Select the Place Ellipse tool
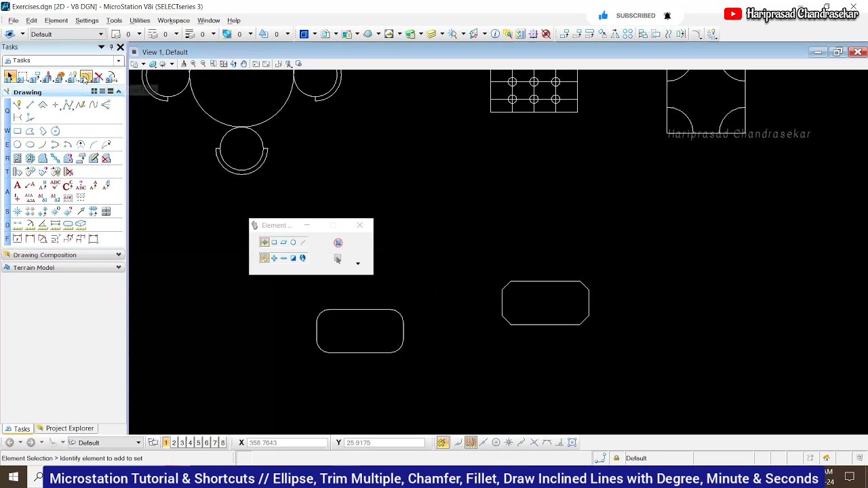The width and height of the screenshot is (868, 488). [x=30, y=144]
